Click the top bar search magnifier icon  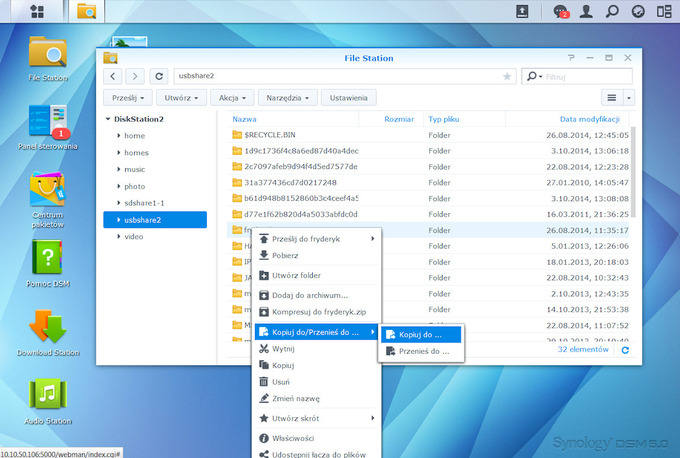(x=612, y=11)
